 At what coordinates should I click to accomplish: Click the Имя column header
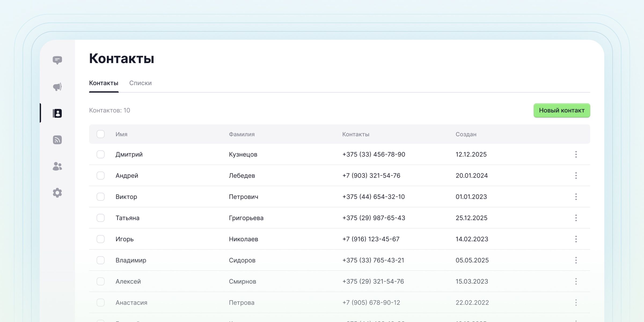tap(122, 134)
